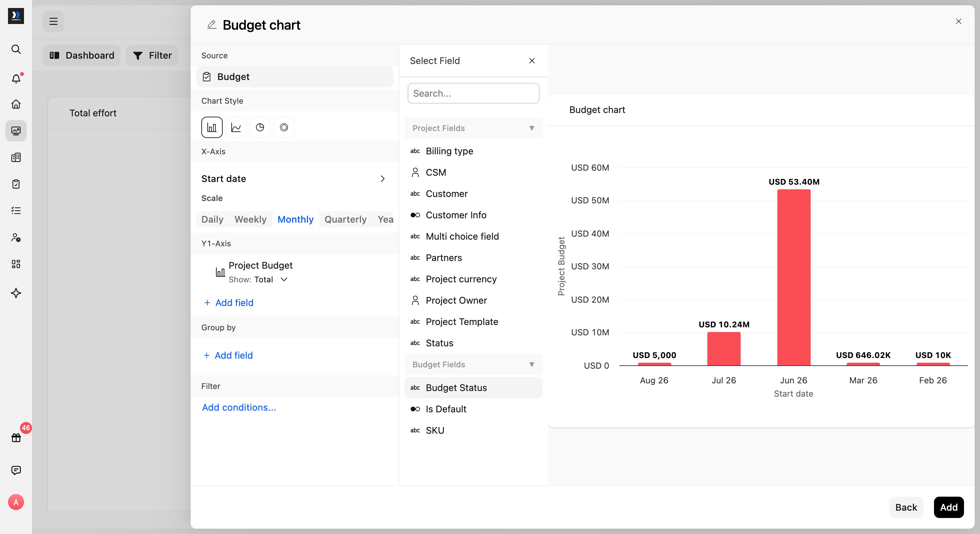Open the person-with-clock icon in sidebar
The width and height of the screenshot is (980, 534).
coord(16,237)
